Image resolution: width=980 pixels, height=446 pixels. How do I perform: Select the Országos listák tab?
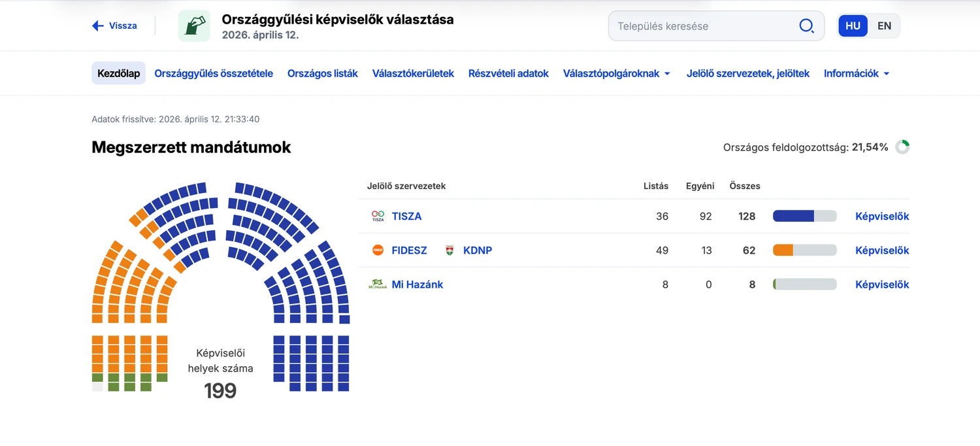(x=323, y=74)
